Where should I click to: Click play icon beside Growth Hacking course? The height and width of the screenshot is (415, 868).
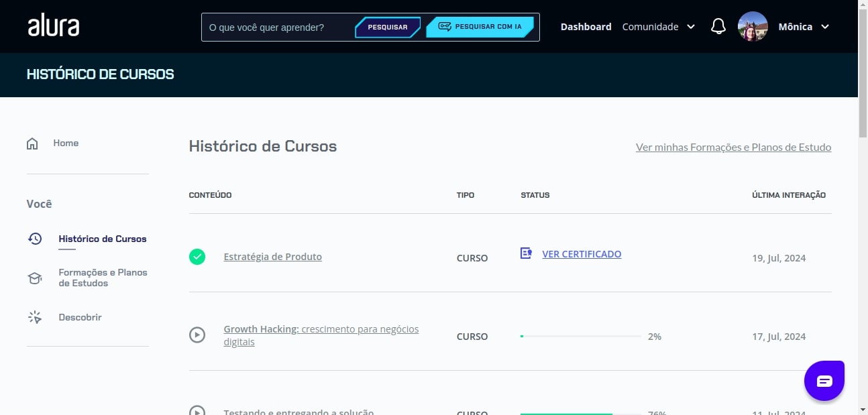pos(197,334)
